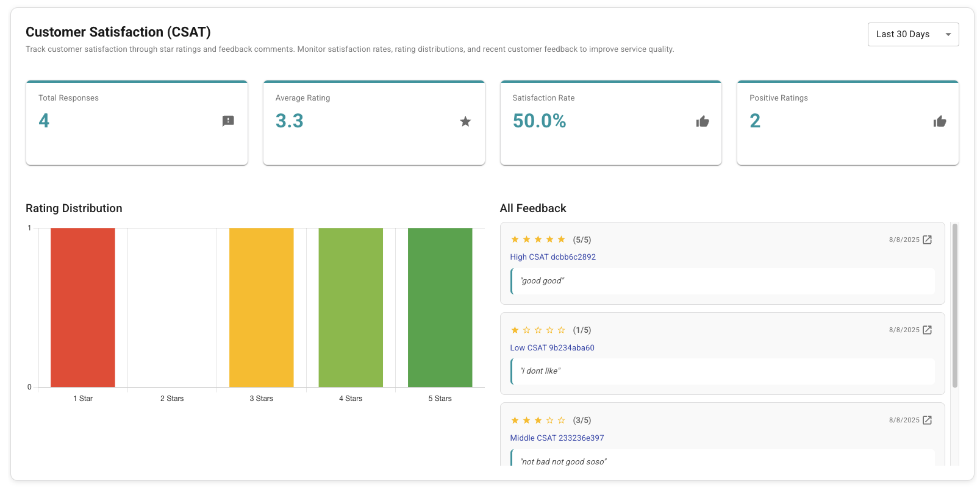Image resolution: width=980 pixels, height=487 pixels.
Task: Click the Total Responses value 4
Action: click(x=44, y=121)
